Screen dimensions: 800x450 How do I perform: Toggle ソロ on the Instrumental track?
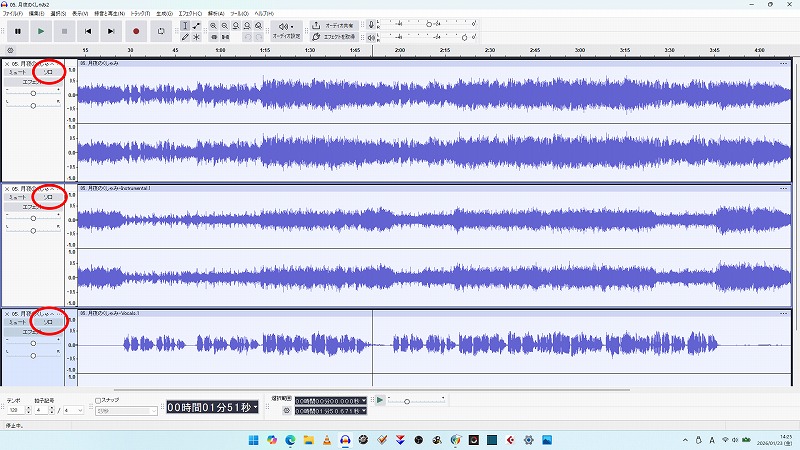click(x=47, y=197)
